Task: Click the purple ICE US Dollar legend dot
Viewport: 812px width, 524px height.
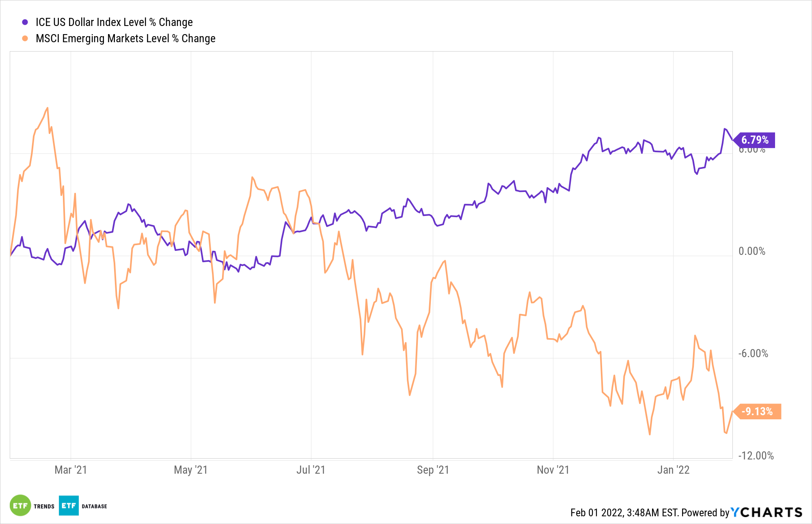Action: coord(25,22)
